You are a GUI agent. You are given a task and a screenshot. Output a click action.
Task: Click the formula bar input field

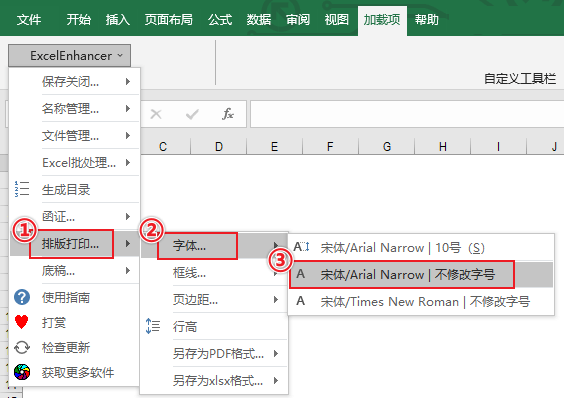pos(407,114)
